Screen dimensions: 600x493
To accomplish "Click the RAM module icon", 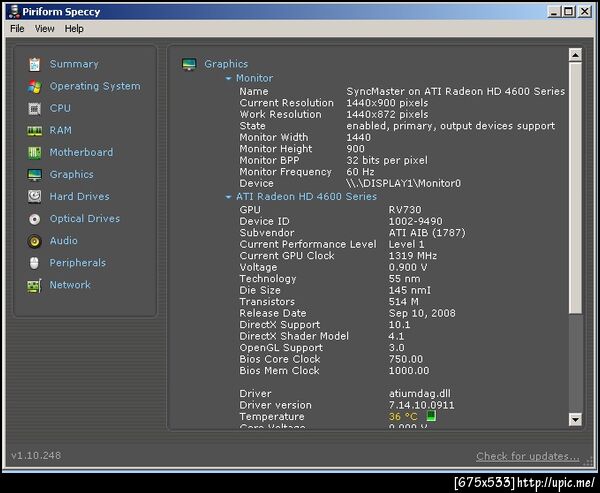I will [x=34, y=131].
